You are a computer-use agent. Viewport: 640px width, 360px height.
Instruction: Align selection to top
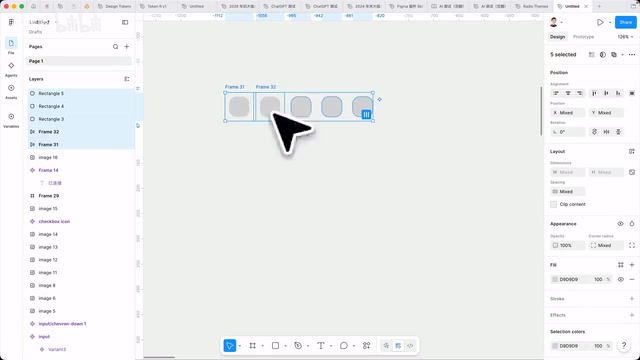click(594, 93)
